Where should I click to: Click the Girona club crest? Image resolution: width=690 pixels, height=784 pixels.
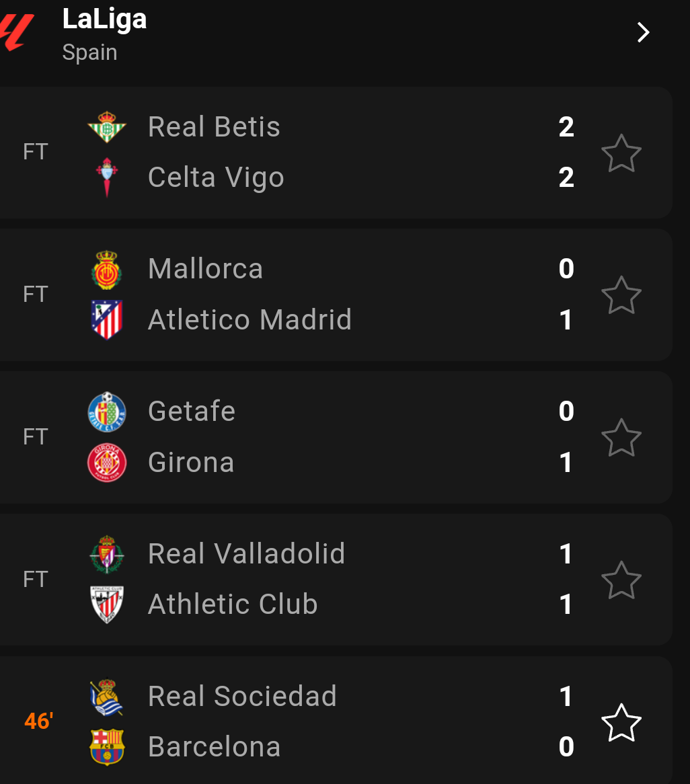[107, 463]
